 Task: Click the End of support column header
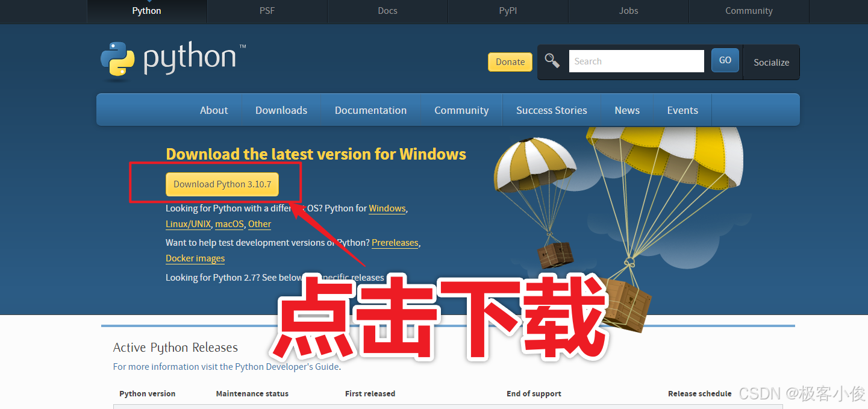[x=534, y=393]
